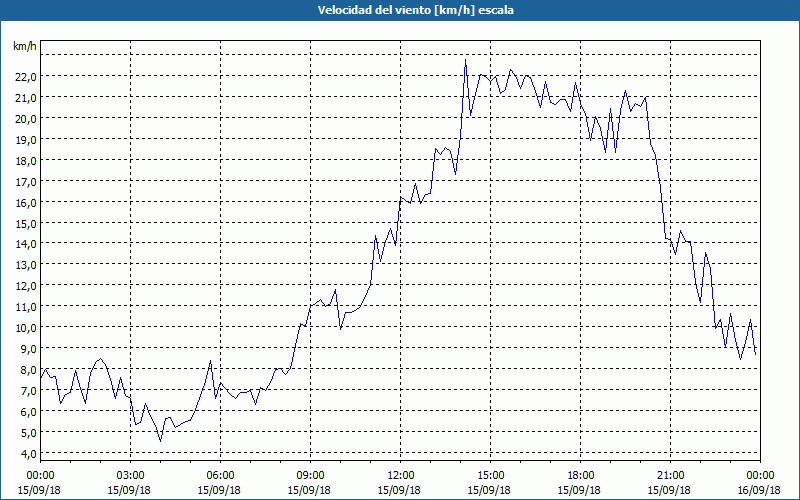
Task: Click the 20,0 y-axis label
Action: pyautogui.click(x=26, y=118)
